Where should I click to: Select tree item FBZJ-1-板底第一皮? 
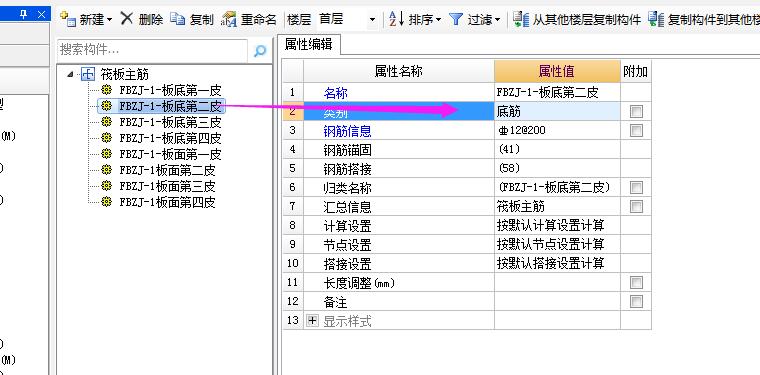click(x=170, y=90)
